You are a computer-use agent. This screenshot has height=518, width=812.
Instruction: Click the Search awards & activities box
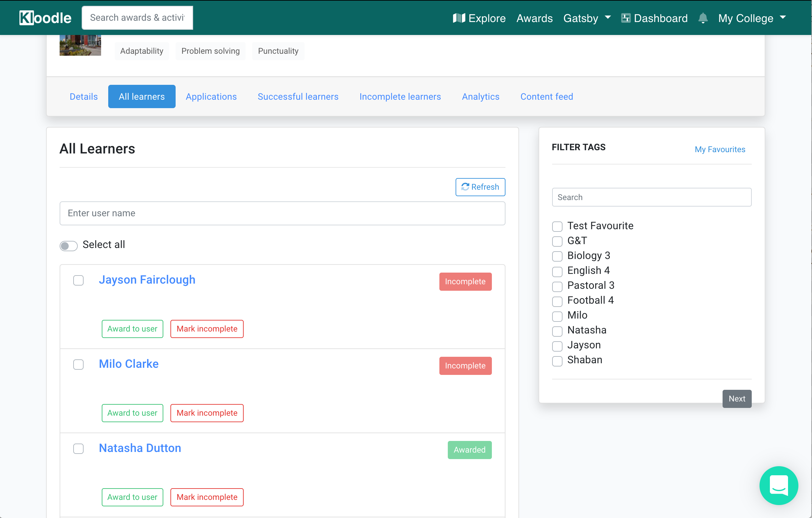point(137,17)
